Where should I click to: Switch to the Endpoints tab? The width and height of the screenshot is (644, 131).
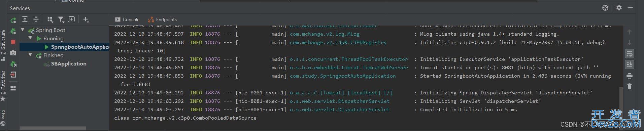tap(162, 19)
